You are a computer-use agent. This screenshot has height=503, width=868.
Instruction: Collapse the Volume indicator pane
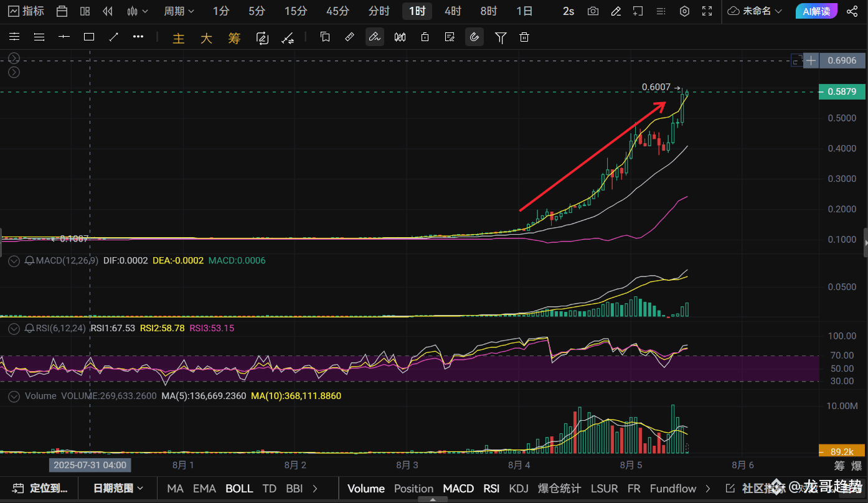14,396
